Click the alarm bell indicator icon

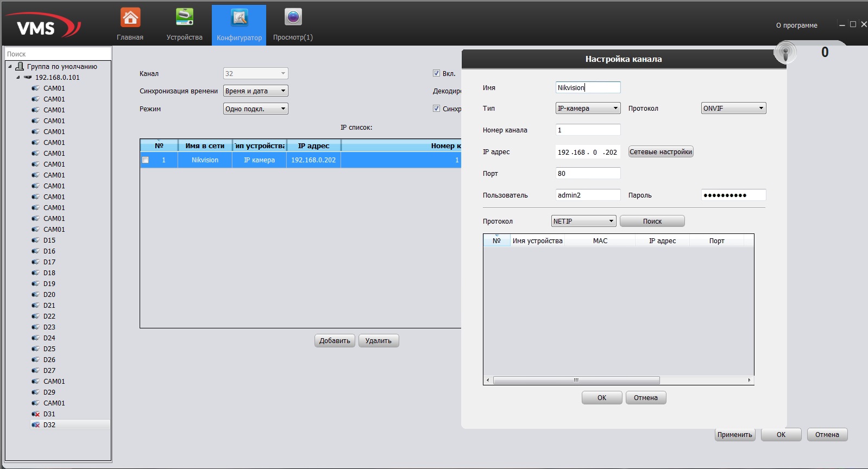point(785,53)
